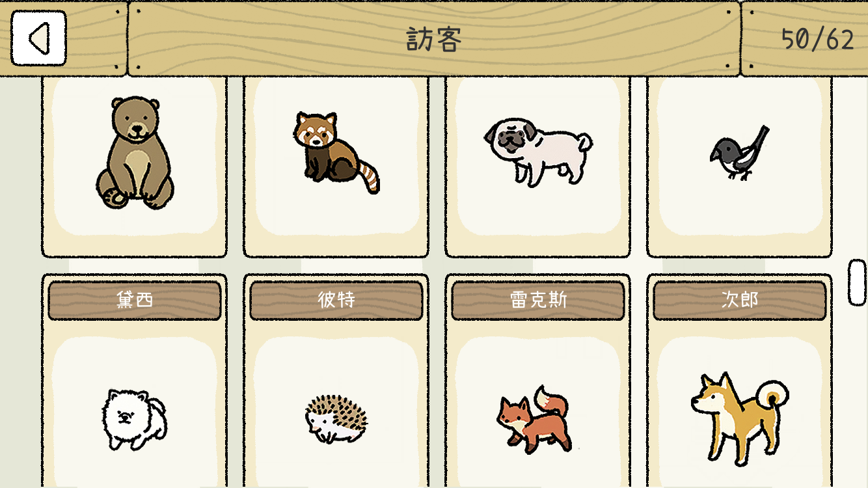Select the white Pomeranian under 黛西

point(134,419)
